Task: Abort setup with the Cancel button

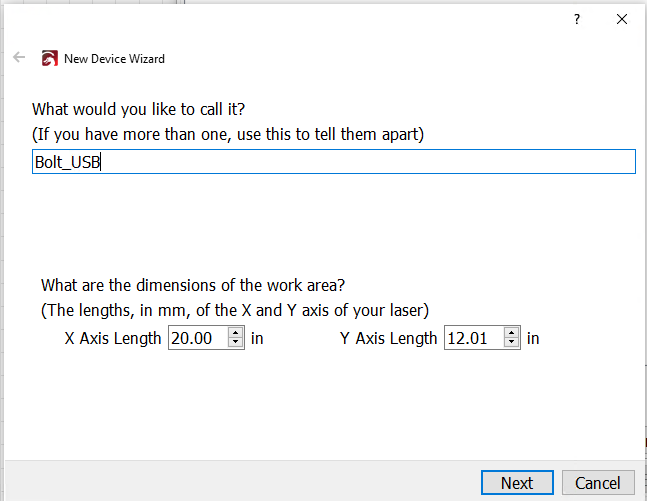Action: pos(598,482)
